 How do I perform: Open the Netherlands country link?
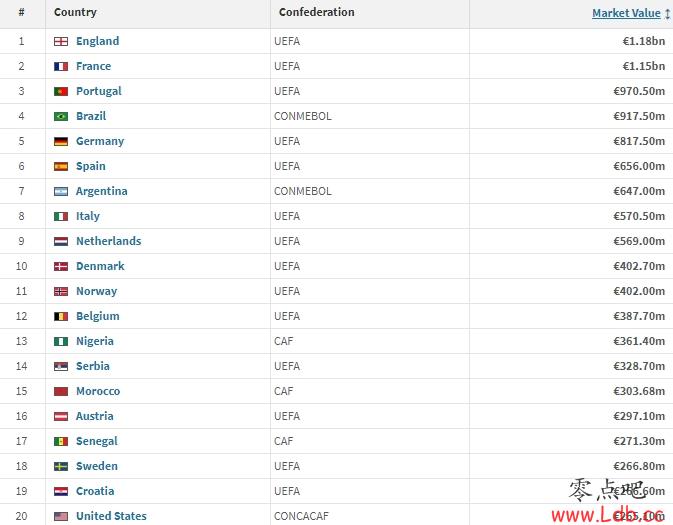(x=109, y=241)
